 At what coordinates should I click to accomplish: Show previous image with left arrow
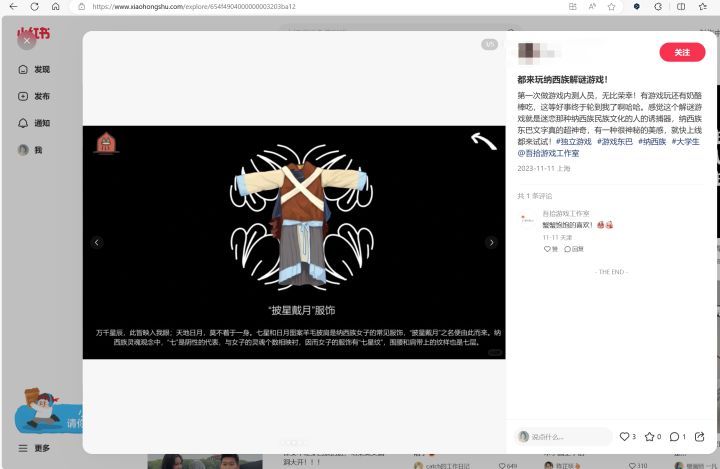tap(96, 242)
